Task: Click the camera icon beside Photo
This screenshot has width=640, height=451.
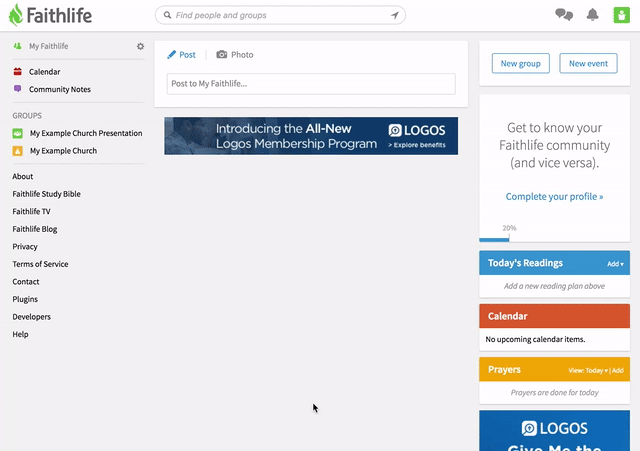Action: [x=222, y=54]
